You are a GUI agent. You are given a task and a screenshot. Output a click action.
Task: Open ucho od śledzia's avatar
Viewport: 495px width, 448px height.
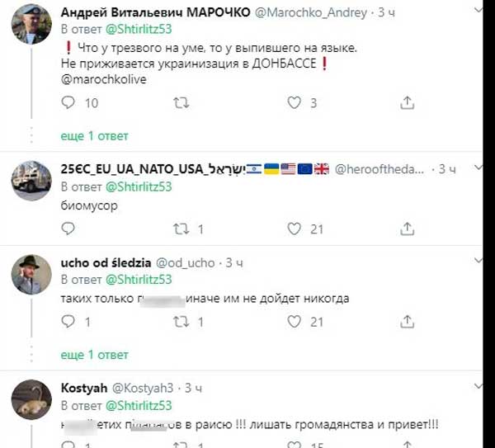pos(32,274)
